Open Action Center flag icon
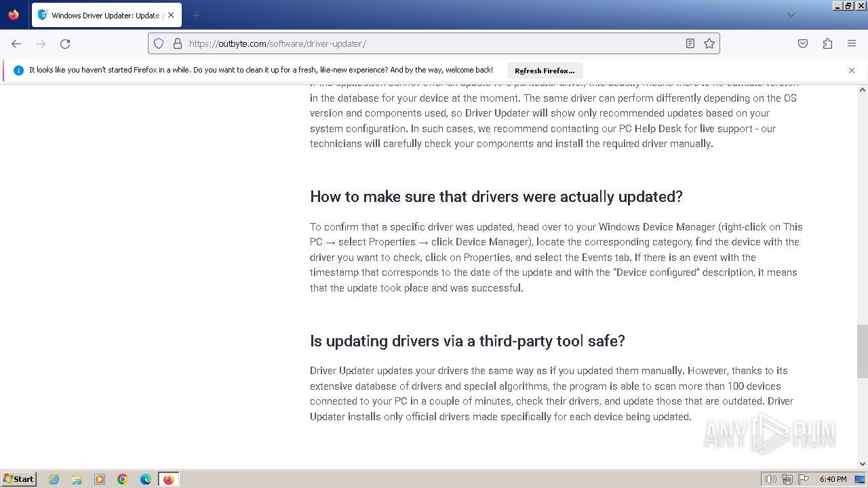 pos(803,479)
